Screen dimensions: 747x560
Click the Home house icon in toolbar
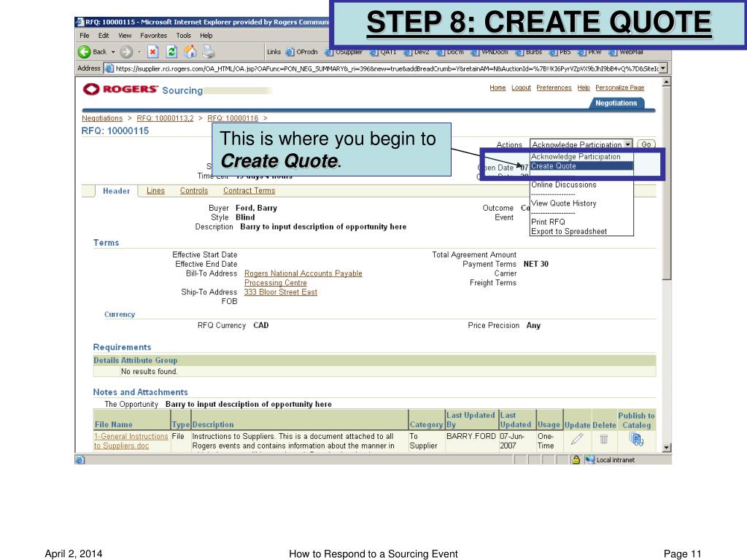click(190, 52)
